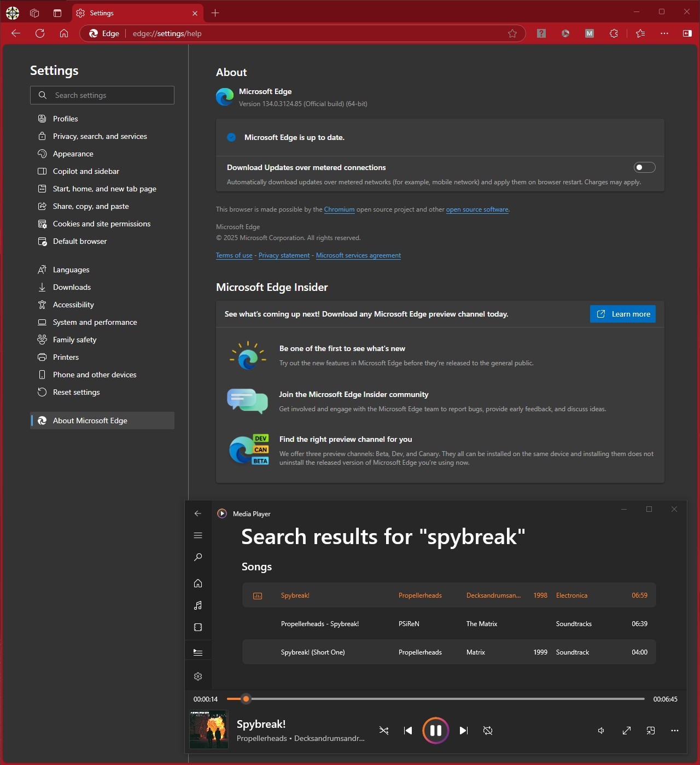The height and width of the screenshot is (765, 700).
Task: Open Privacy statement link
Action: [284, 255]
